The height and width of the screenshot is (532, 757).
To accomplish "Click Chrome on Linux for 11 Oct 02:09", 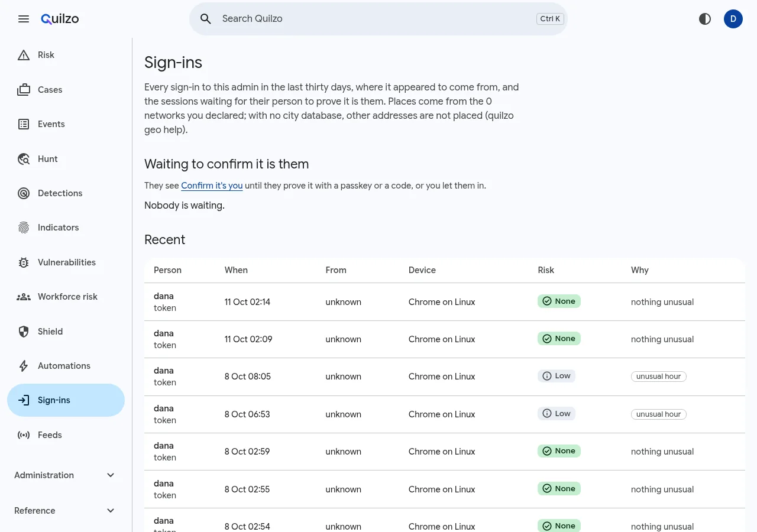I will (x=442, y=339).
